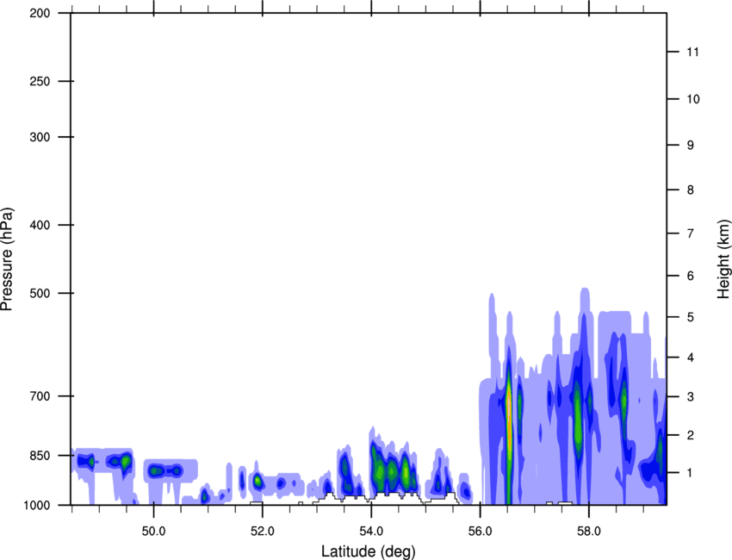Click the 'Pressure (hPa)' axis title
Viewport: 732px width, 560px height.
(7, 259)
